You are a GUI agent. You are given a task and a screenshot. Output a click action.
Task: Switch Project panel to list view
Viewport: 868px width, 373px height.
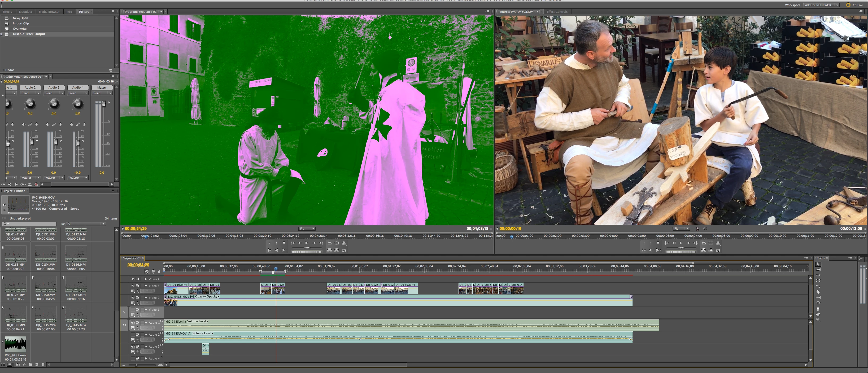3,365
